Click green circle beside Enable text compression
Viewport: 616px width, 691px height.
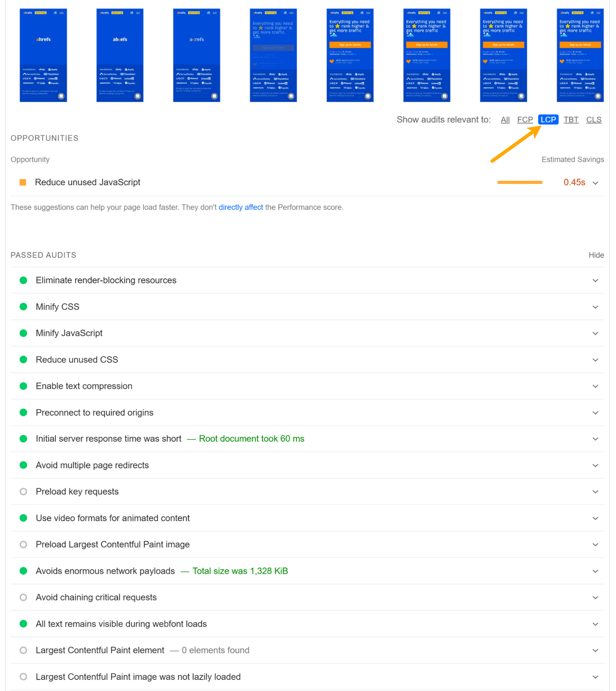click(24, 386)
